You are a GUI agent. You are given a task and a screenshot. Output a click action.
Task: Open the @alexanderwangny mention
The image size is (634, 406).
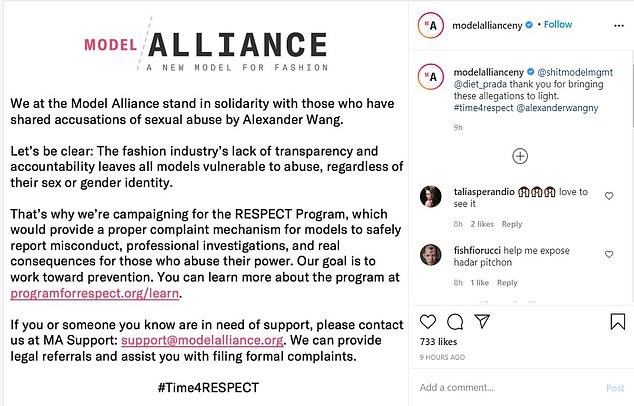coord(567,108)
